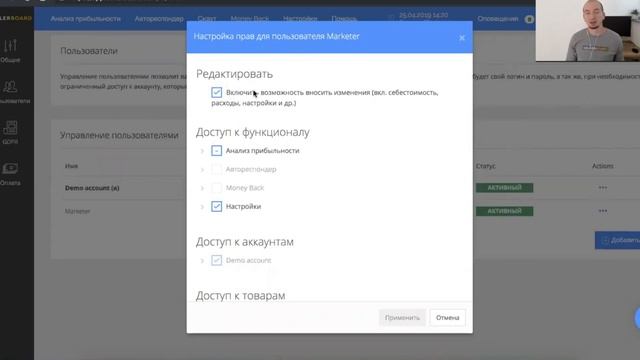
Task: Click the blue Добавить button
Action: (618, 240)
